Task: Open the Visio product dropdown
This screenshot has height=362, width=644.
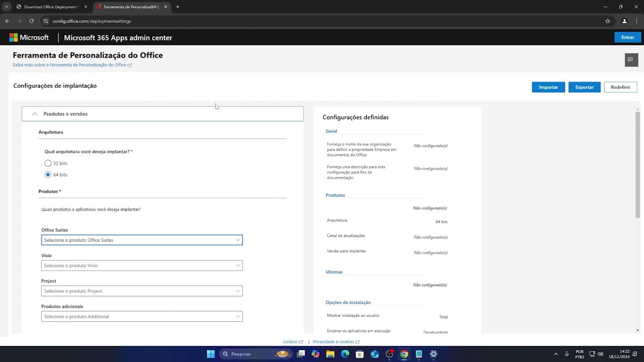Action: (142, 265)
